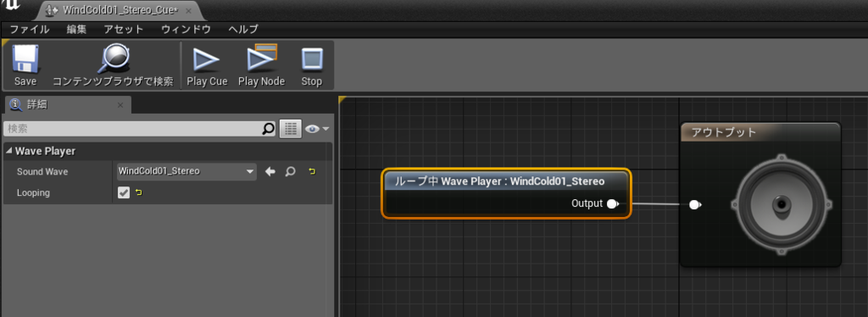Screen dimensions: 868x317
Task: Click the Sound Wave property label
Action: [42, 171]
